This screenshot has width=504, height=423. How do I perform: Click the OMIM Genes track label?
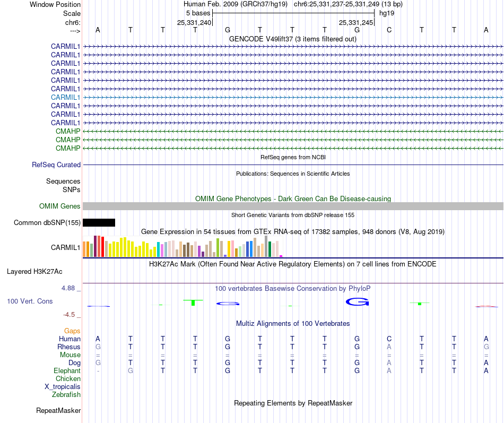[59, 206]
